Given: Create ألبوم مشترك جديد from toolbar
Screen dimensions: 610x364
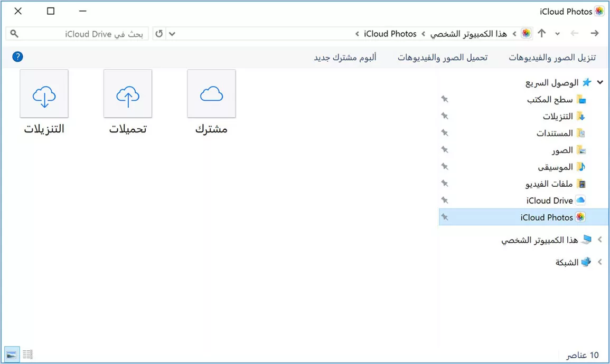Looking at the screenshot, I should click(x=345, y=58).
